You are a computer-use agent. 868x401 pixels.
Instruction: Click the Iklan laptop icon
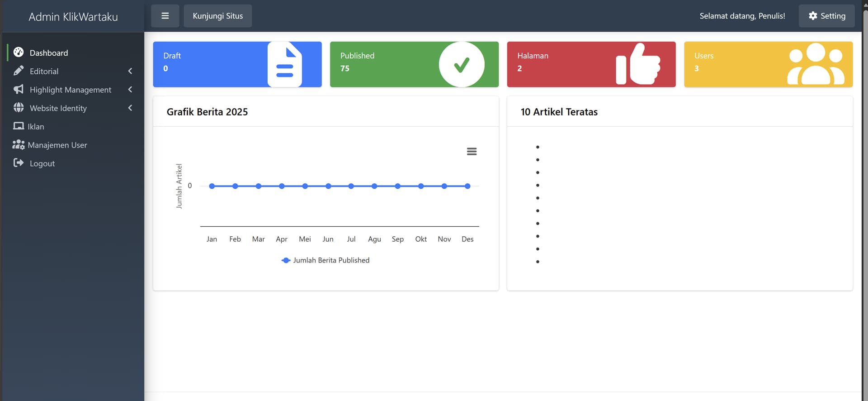click(x=19, y=126)
